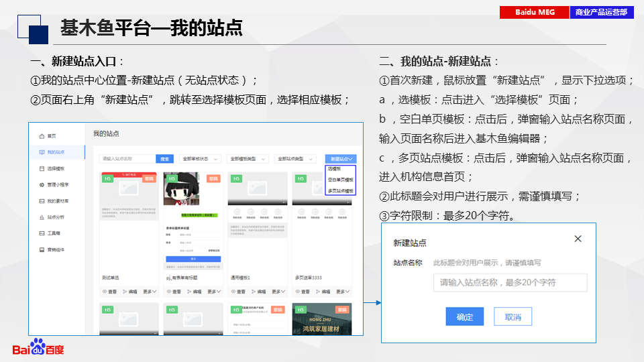Click the edit arrow icon under 测试单选
The image size is (644, 362).
coord(125,292)
